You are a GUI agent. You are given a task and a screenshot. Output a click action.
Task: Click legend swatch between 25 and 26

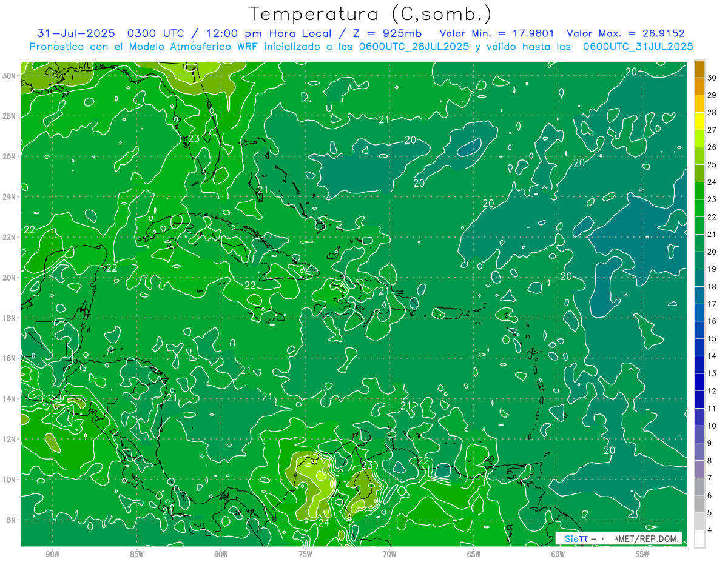tap(699, 156)
